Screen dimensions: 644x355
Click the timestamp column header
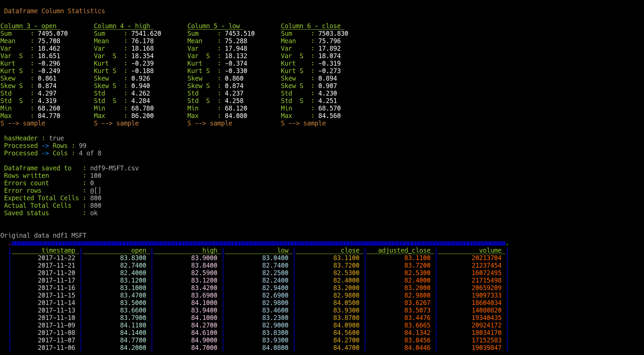tap(58, 250)
